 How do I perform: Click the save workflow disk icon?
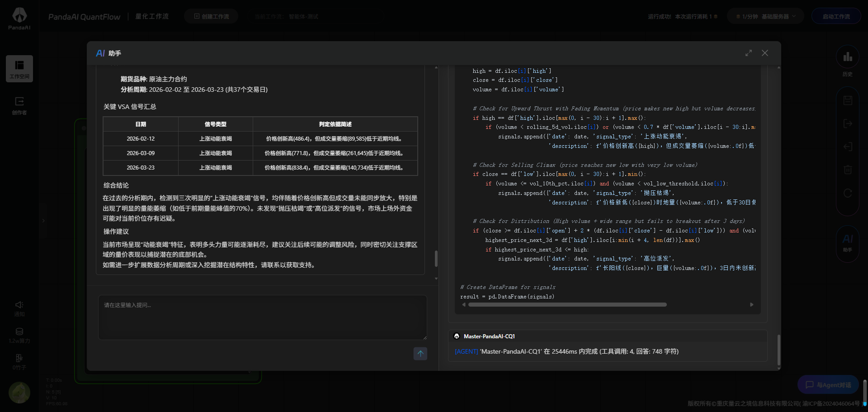[848, 100]
